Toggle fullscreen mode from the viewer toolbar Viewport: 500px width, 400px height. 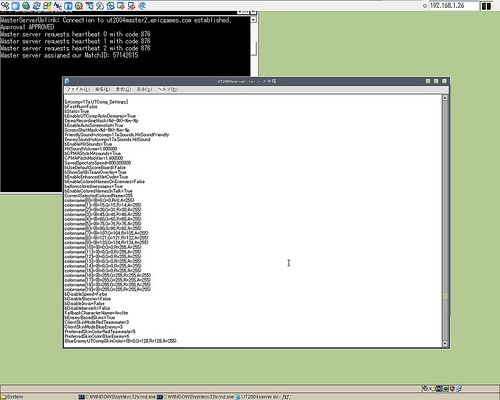pos(16,6)
